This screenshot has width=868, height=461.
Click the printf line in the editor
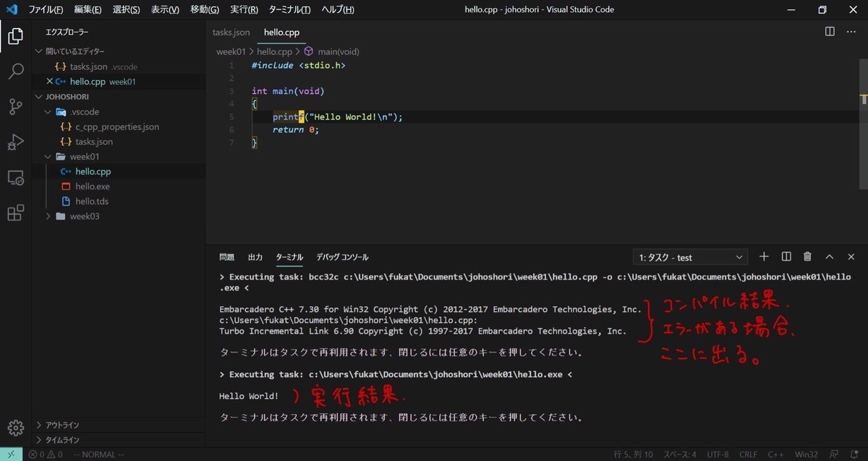(x=338, y=117)
